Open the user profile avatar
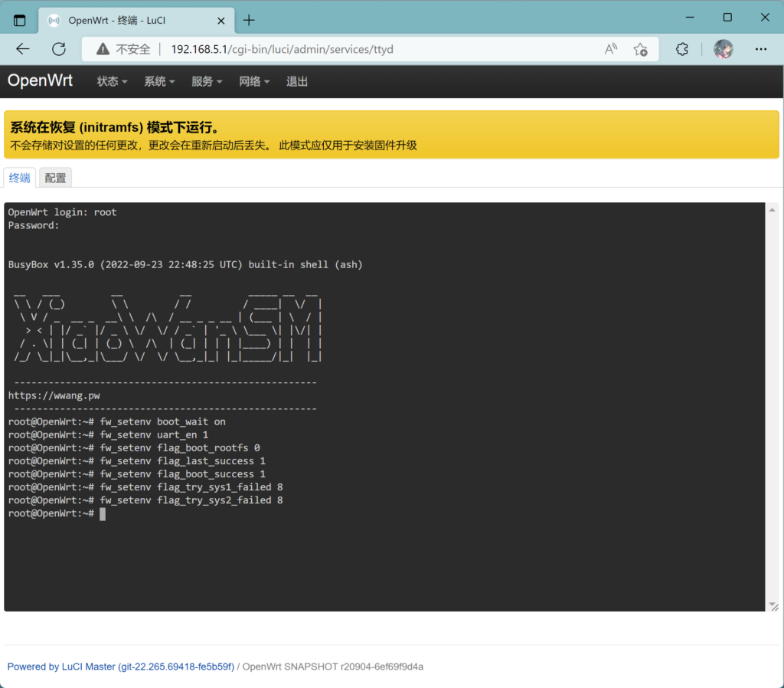The image size is (784, 688). click(723, 49)
